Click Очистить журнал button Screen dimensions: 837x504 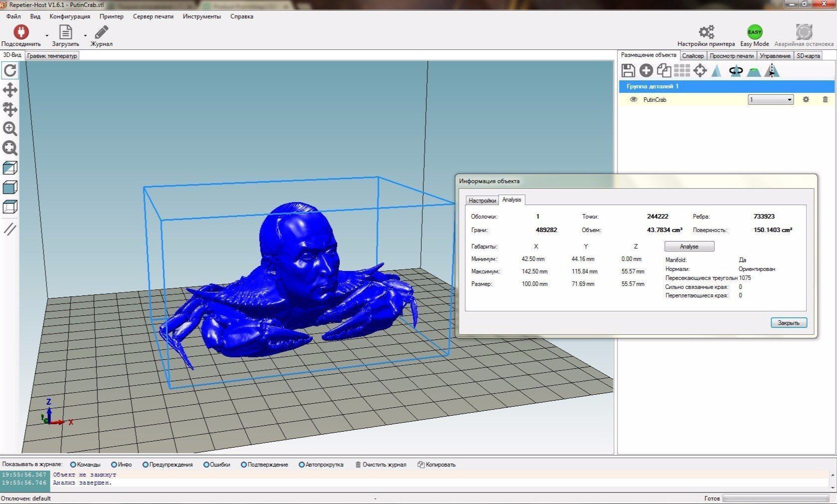tap(381, 465)
